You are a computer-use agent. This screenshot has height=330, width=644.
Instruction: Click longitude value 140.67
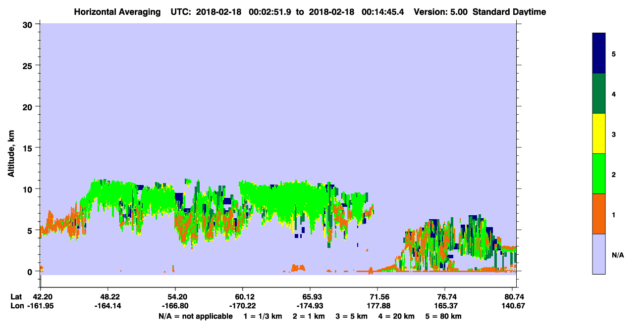pyautogui.click(x=514, y=306)
